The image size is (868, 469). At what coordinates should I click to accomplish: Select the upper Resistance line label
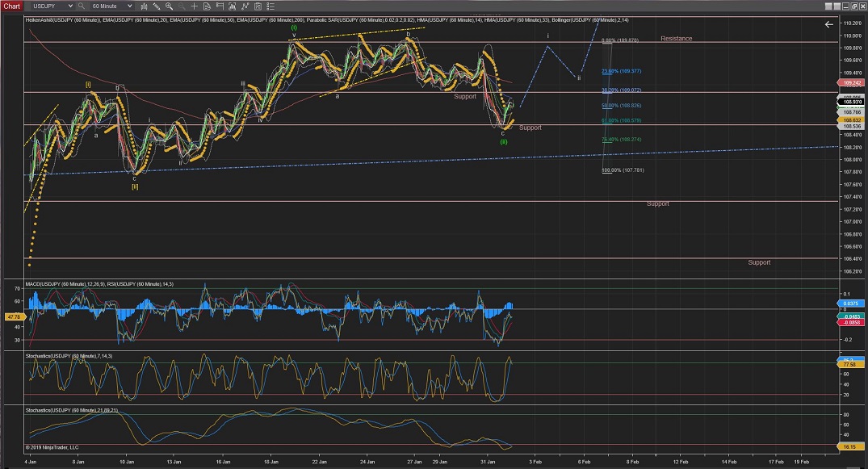coord(676,39)
